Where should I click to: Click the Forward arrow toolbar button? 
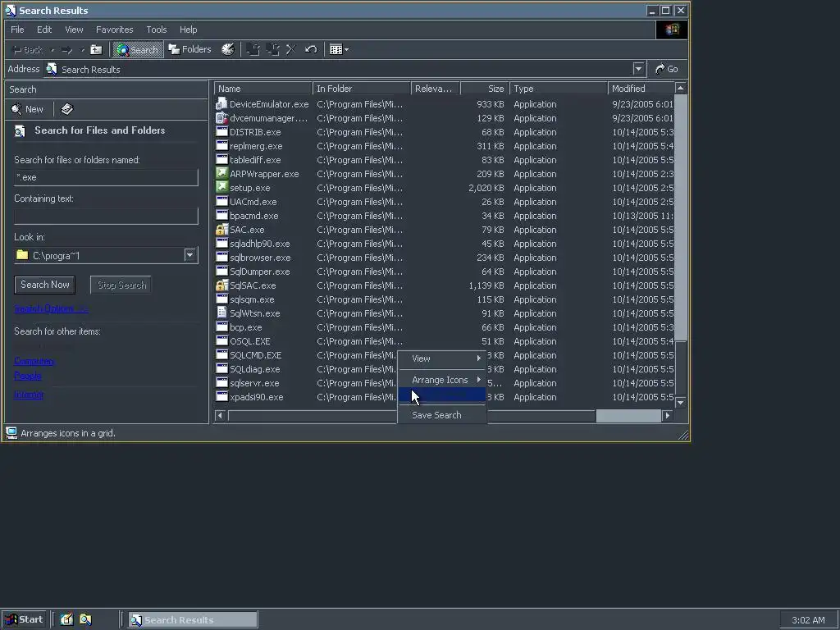click(x=67, y=50)
